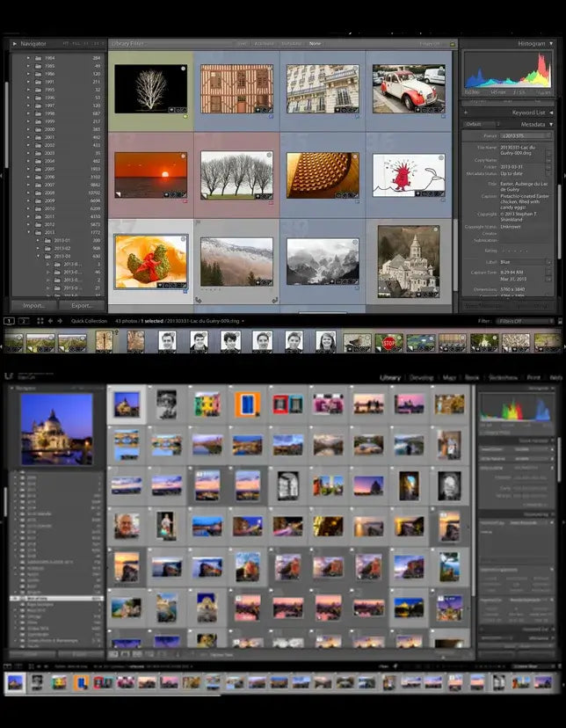
Task: Click the virtual copy page-curl on the sunset photo
Action: [x=119, y=194]
